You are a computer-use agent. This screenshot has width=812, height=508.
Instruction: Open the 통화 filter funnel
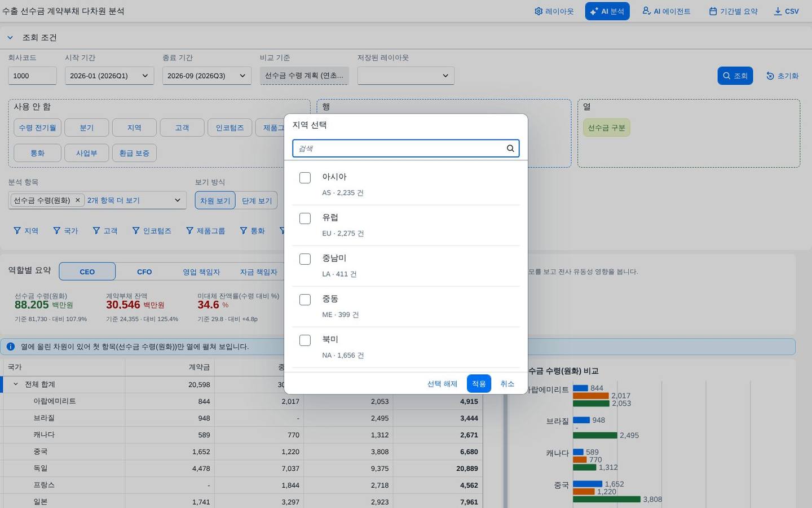pos(252,231)
